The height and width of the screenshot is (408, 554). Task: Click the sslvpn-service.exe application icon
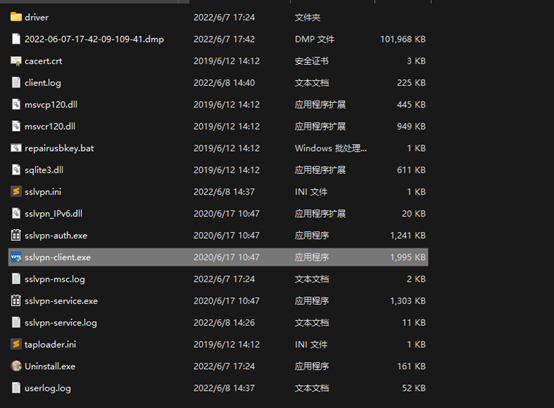16,301
